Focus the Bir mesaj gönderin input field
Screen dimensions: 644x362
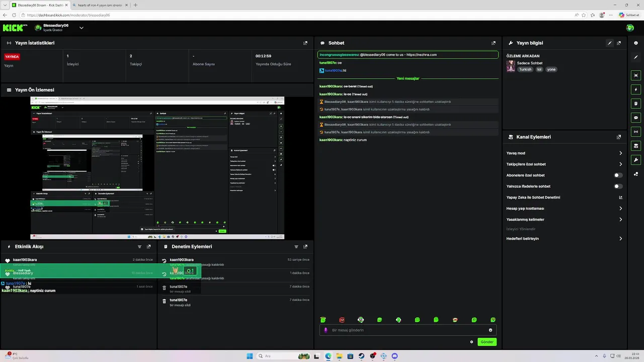408,330
